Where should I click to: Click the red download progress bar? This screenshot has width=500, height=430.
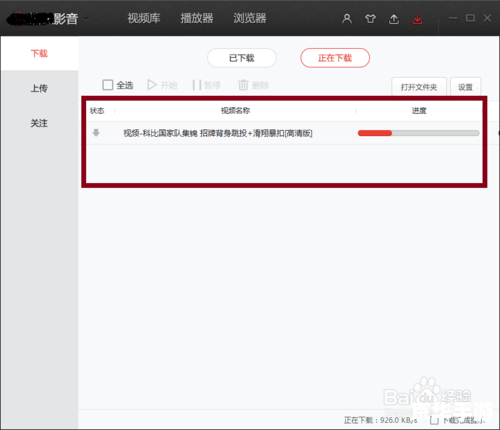(418, 133)
